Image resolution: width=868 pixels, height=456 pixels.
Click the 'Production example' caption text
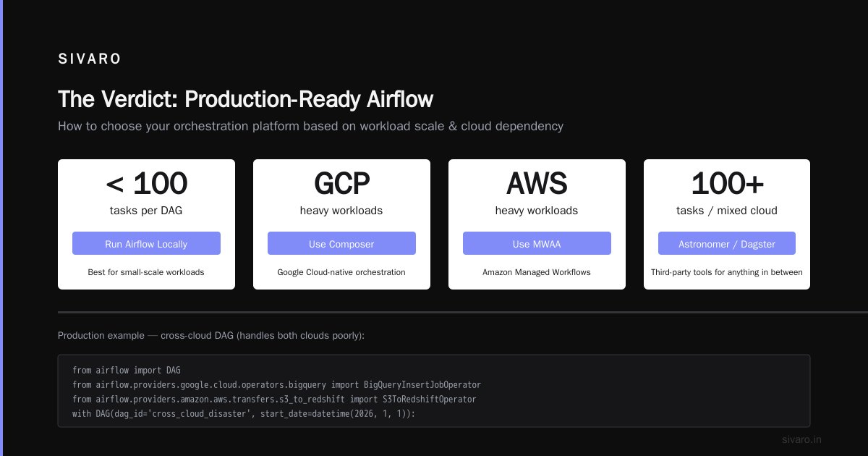click(211, 336)
